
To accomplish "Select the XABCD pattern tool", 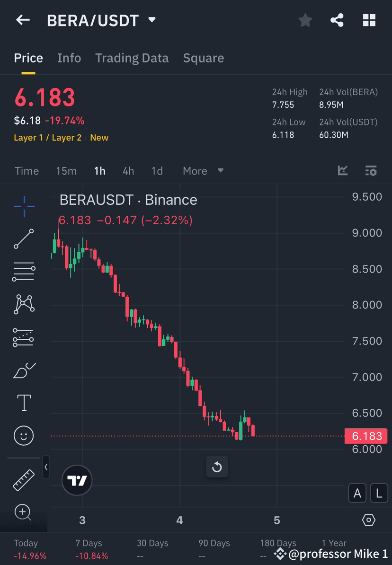I will 24,304.
